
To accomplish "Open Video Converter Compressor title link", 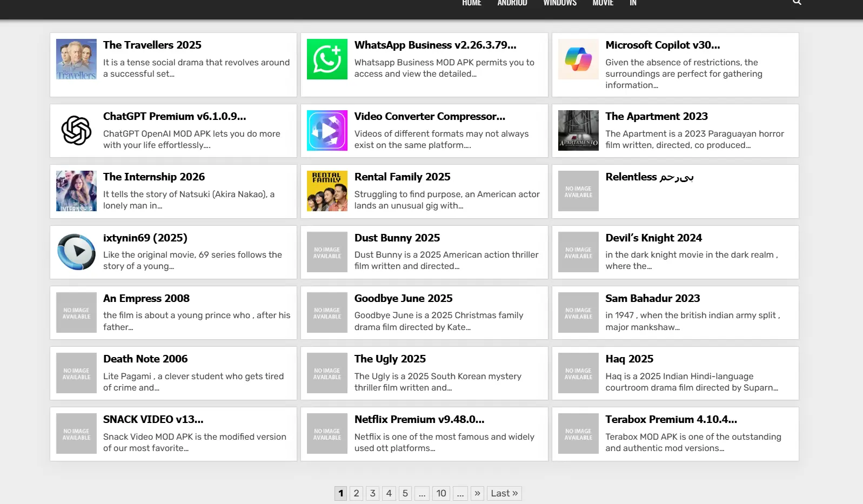I will click(430, 116).
